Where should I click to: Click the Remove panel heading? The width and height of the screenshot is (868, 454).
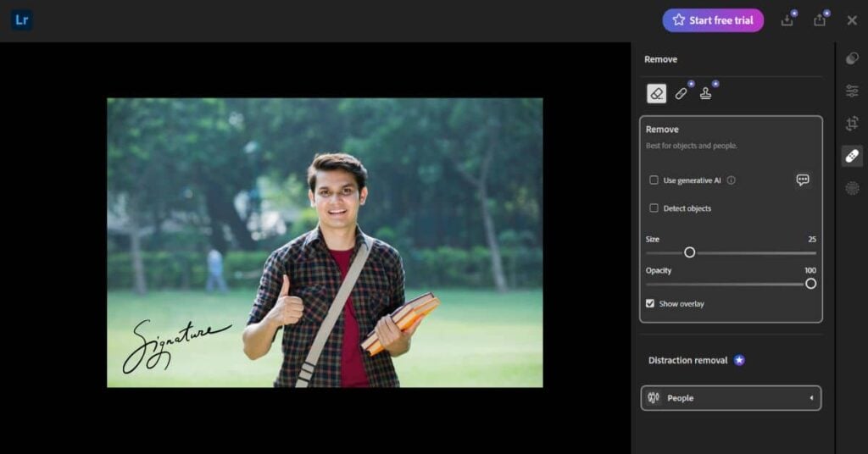click(660, 59)
